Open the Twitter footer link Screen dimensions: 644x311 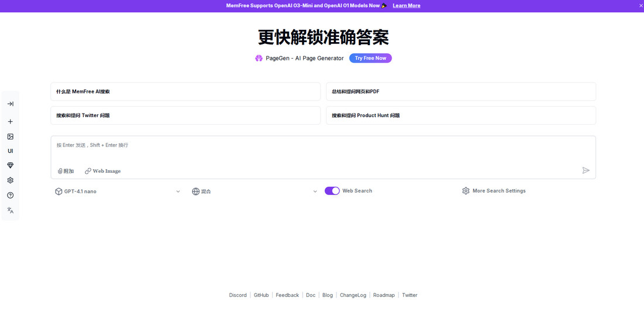coord(409,295)
